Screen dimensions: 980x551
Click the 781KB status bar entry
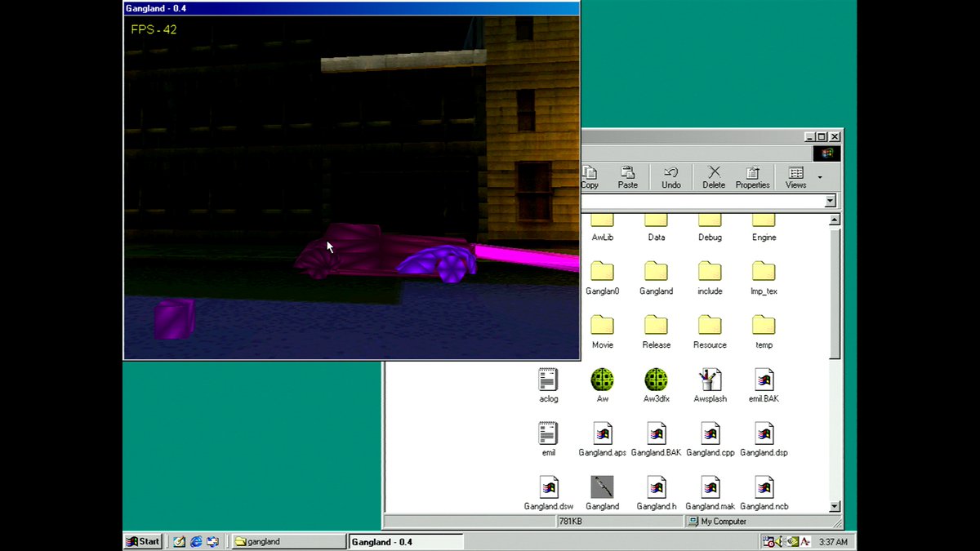570,522
